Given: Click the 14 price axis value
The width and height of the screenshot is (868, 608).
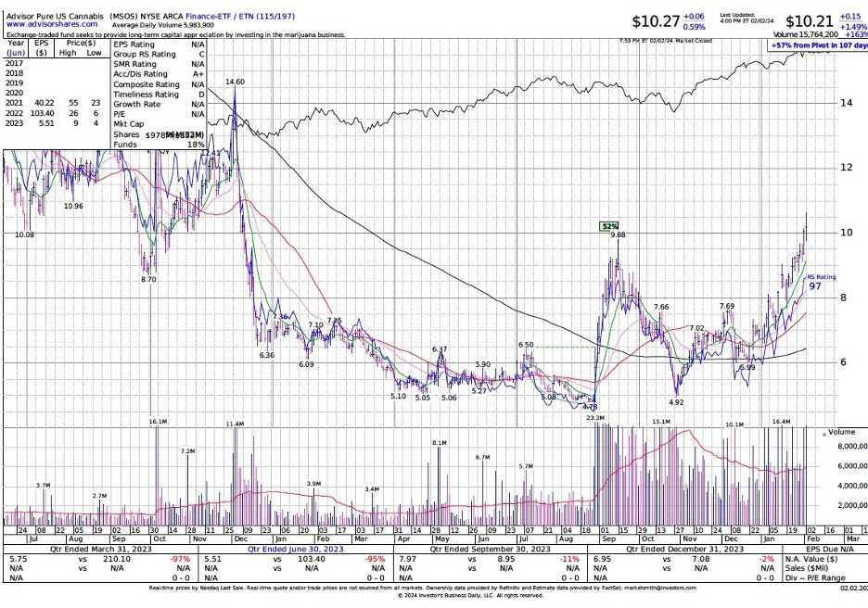Looking at the screenshot, I should pos(846,103).
